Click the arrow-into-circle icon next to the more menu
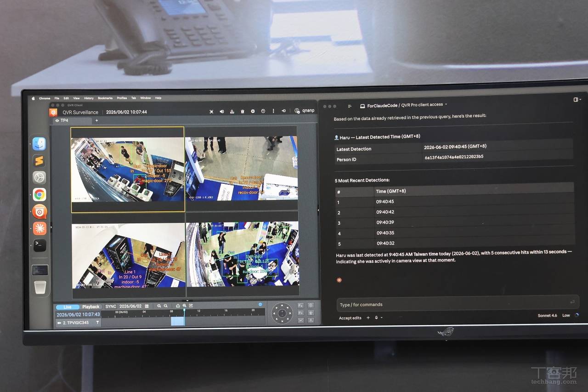Screen dimensions: 588x392 (283, 111)
